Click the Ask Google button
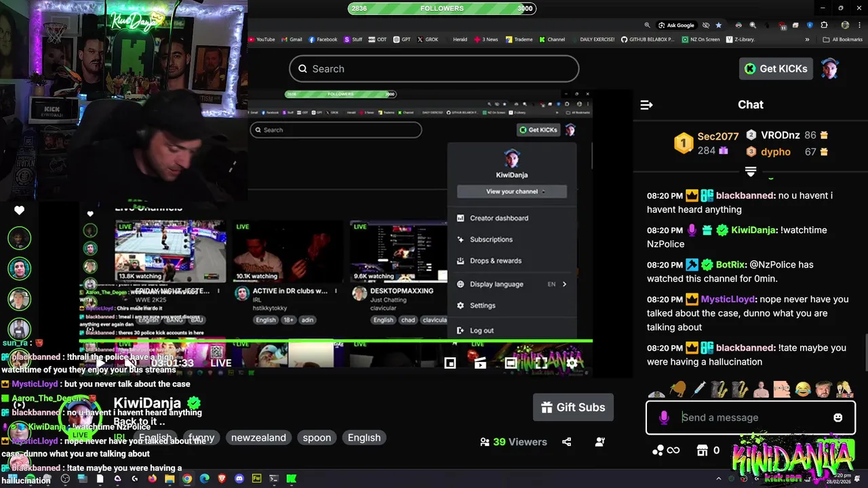Screen dimensions: 868x488 pos(676,25)
